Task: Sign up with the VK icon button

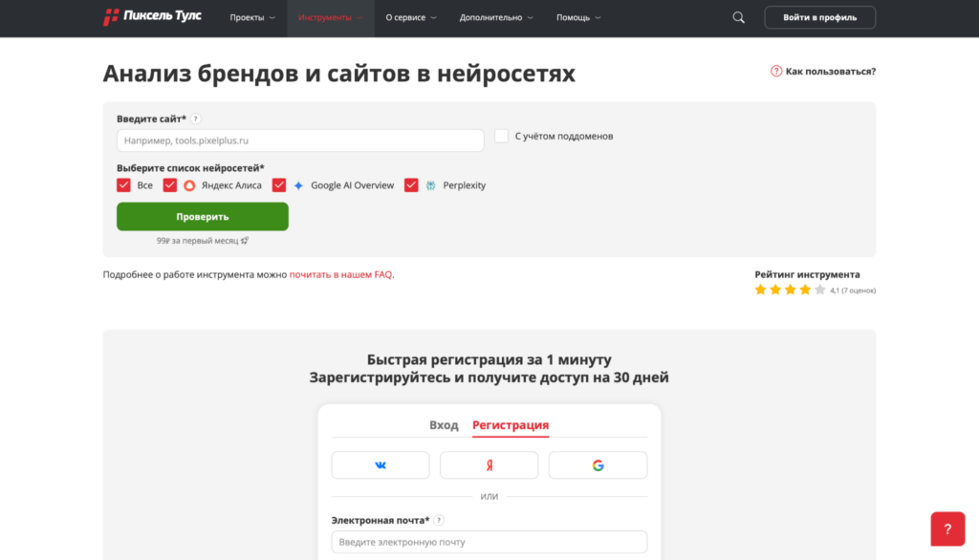Action: click(381, 465)
